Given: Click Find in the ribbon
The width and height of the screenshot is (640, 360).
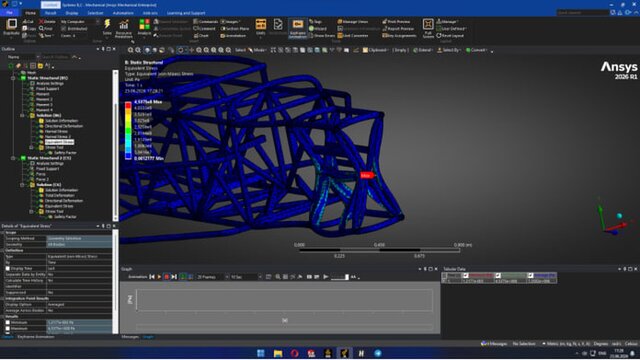Looking at the screenshot, I should [x=46, y=29].
